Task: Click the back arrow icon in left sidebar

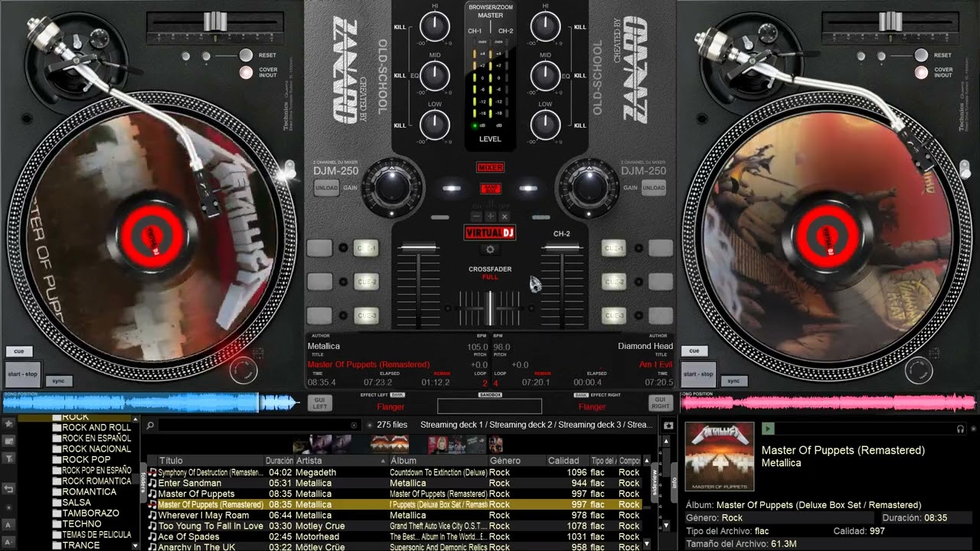Action: pos(8,488)
